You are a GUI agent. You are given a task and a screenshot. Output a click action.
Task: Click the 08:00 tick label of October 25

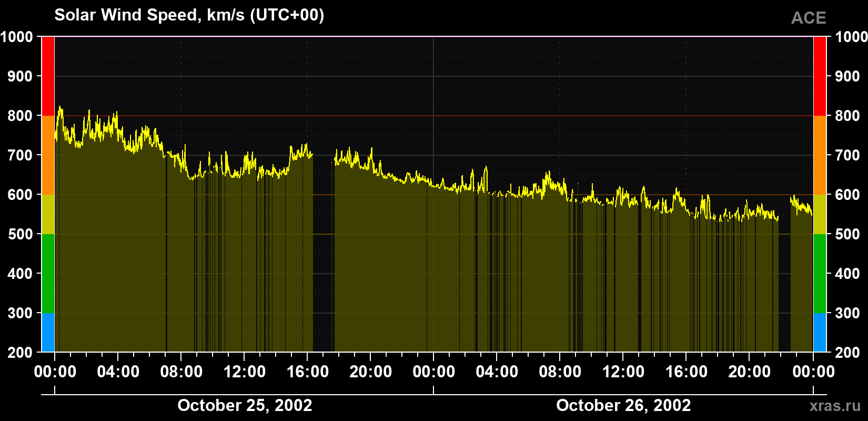(181, 372)
